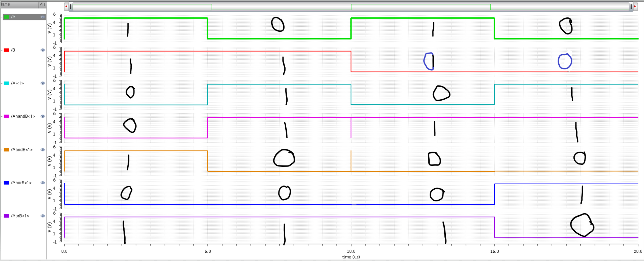Toggle visibility eye for signal /B
644x261 pixels.
43,50
